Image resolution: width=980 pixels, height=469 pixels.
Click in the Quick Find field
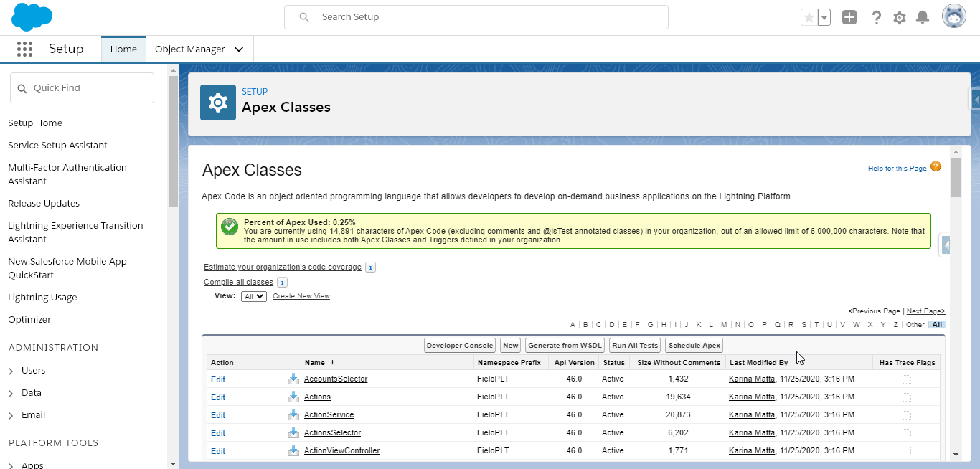(82, 87)
